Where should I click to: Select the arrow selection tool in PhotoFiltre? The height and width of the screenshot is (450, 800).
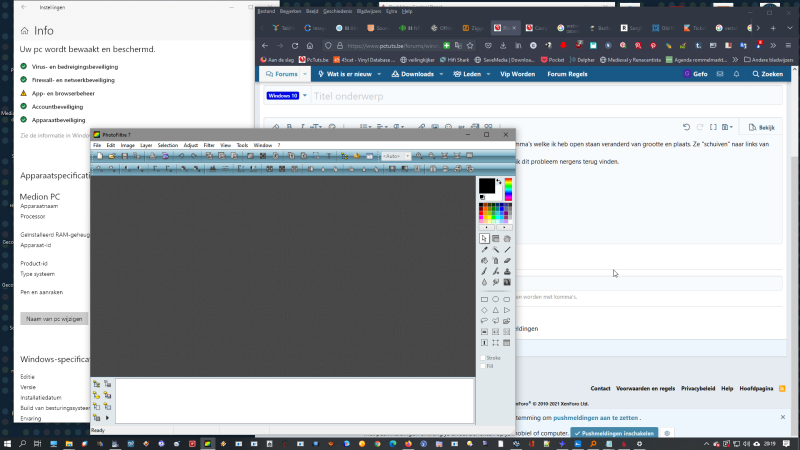point(485,238)
